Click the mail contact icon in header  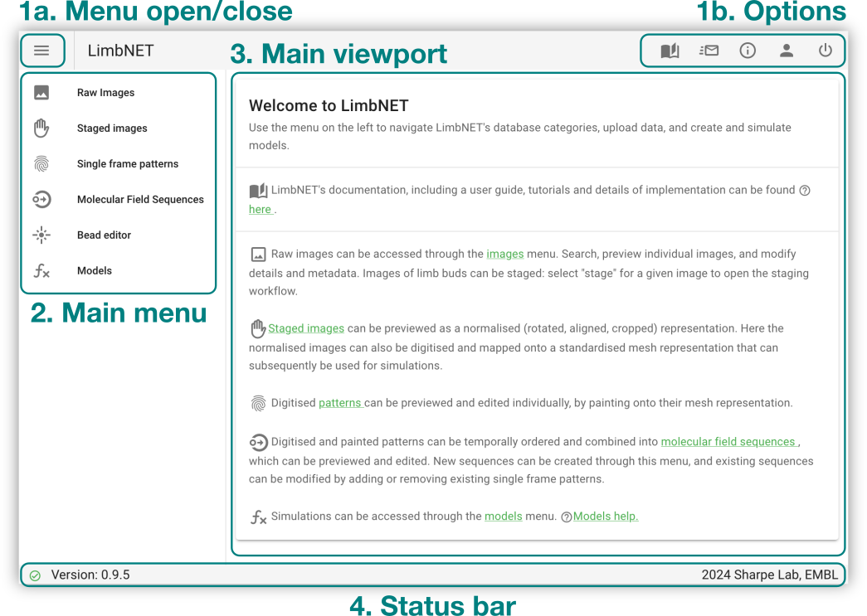[x=709, y=51]
